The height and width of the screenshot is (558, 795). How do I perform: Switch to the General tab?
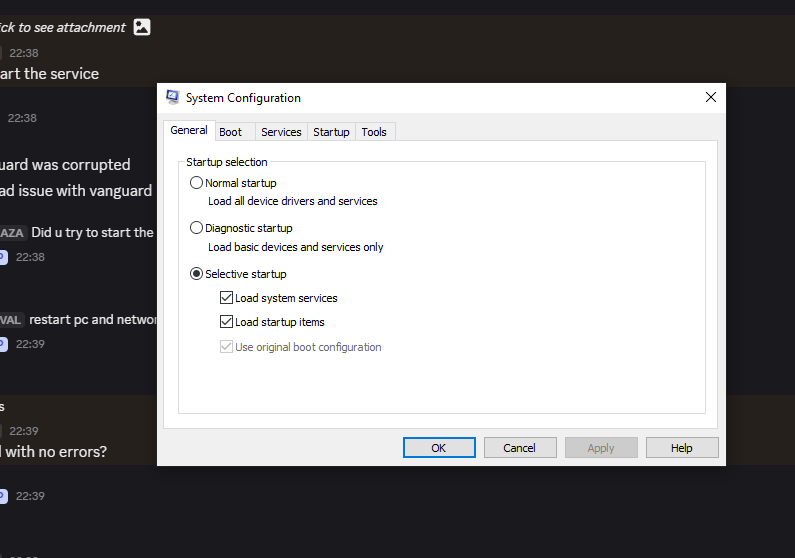coord(189,130)
